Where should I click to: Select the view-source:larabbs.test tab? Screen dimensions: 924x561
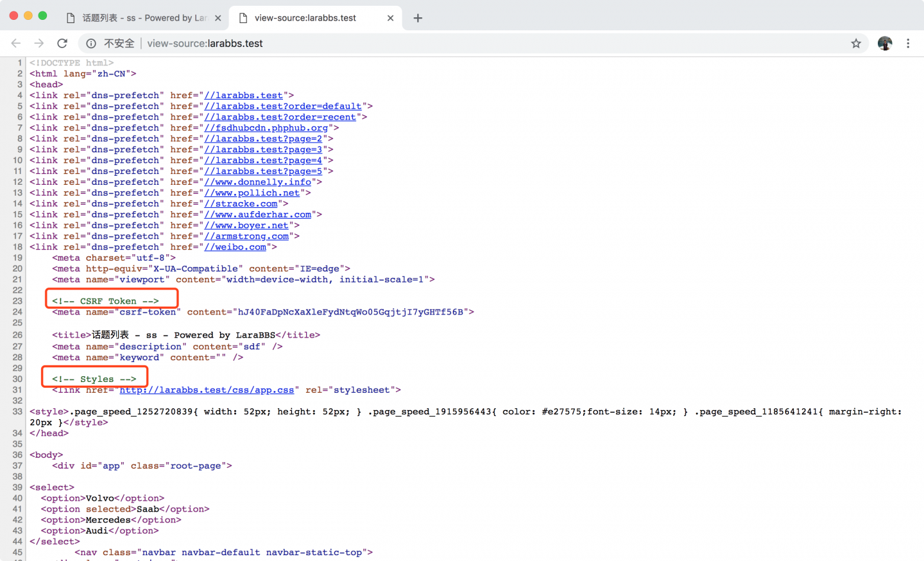coord(314,18)
